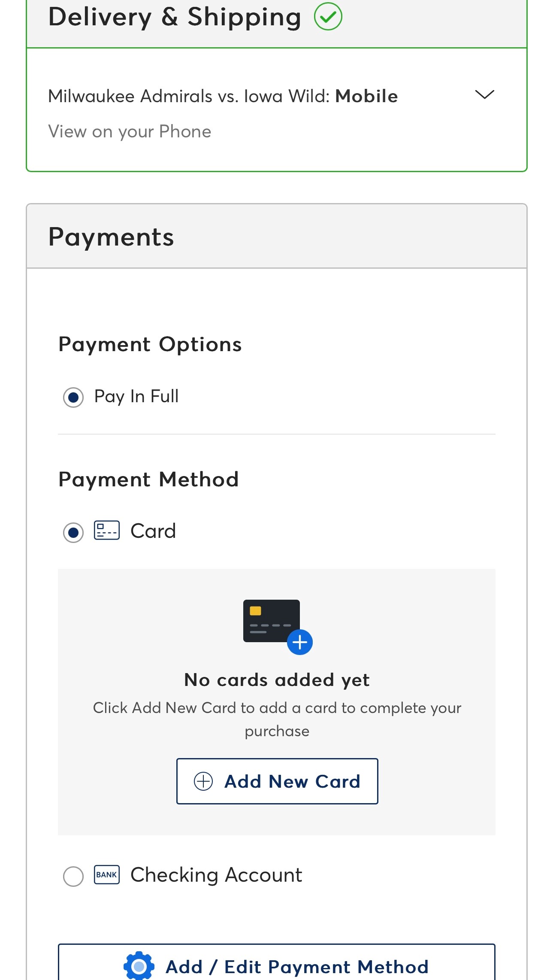Select the Checking Account radio button
This screenshot has width=550, height=980.
coord(73,876)
